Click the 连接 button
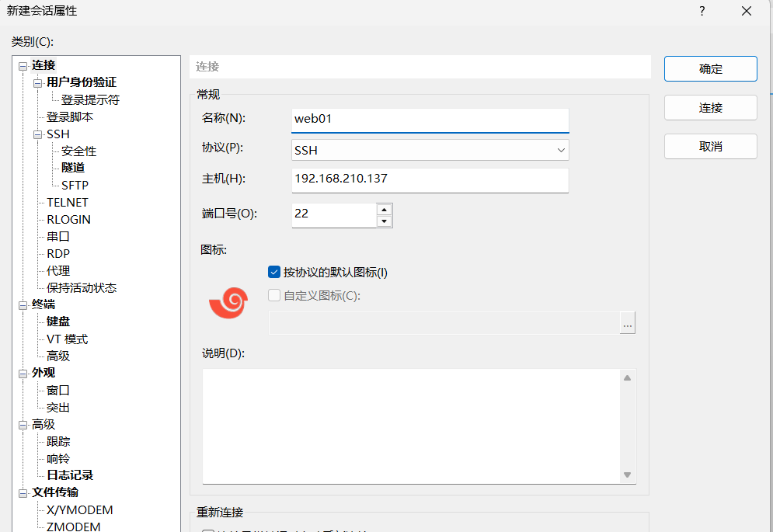 (x=710, y=107)
